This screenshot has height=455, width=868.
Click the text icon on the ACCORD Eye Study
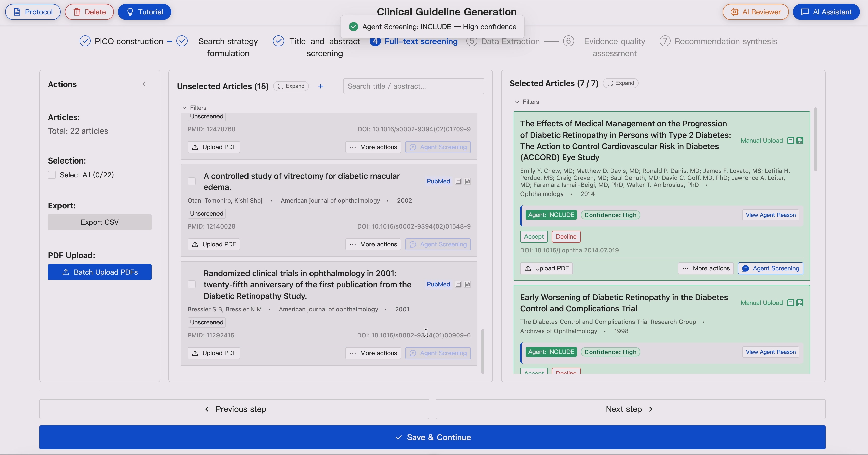pyautogui.click(x=791, y=141)
